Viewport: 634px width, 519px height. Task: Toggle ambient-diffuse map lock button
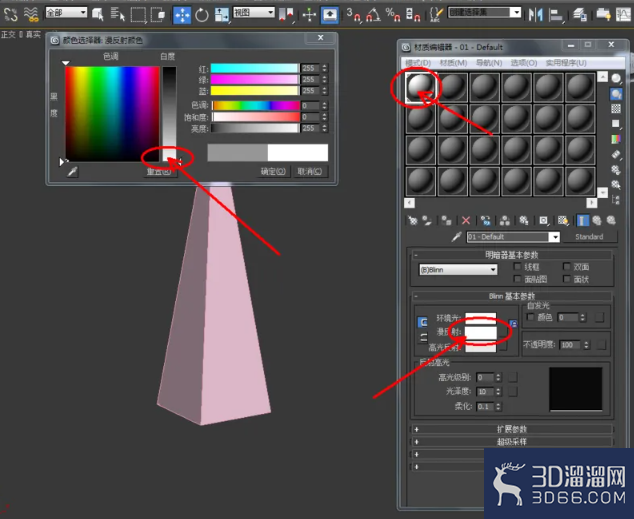[513, 324]
